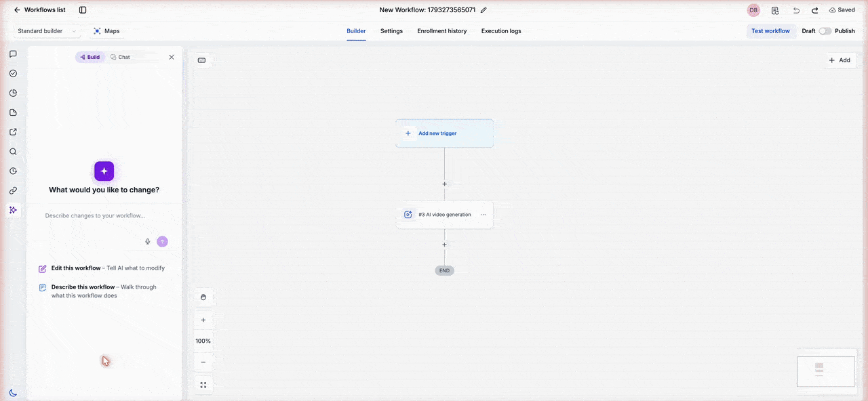Go back to Workflows list
Screen dimensions: 868x401
39,10
